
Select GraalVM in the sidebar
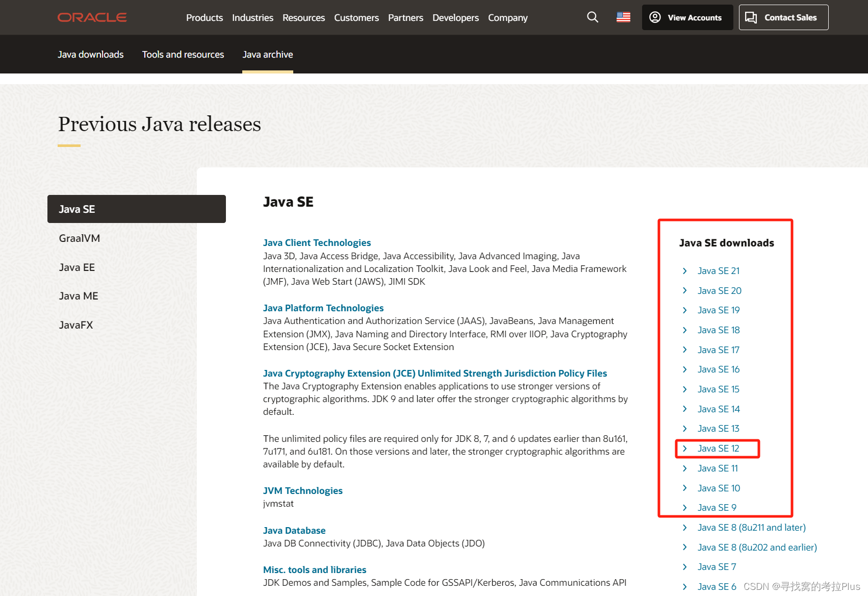coord(80,238)
